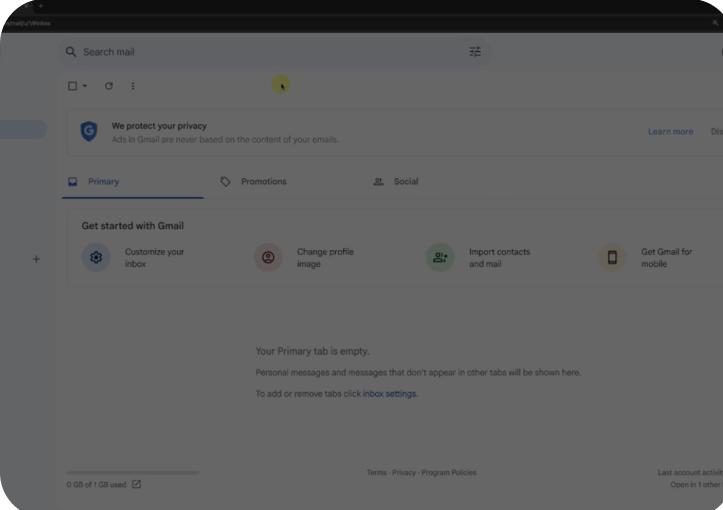Open the Program Policies footer link
Viewport: 723px width, 510px height.
(449, 473)
